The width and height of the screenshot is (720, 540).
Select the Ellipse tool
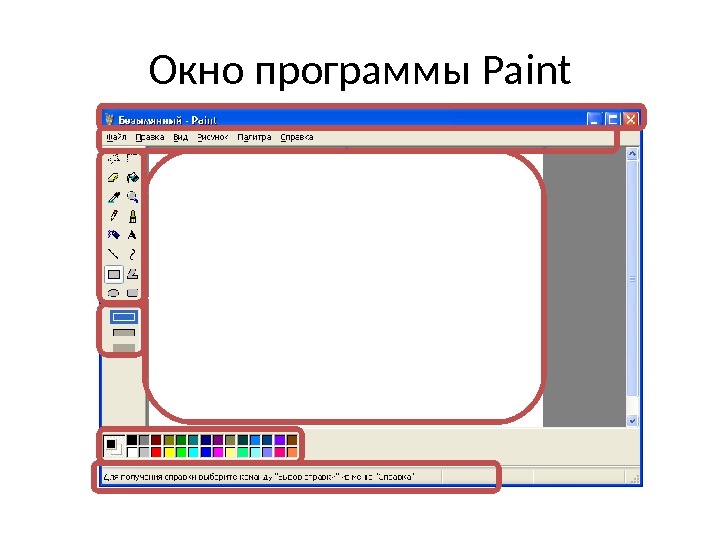[113, 292]
